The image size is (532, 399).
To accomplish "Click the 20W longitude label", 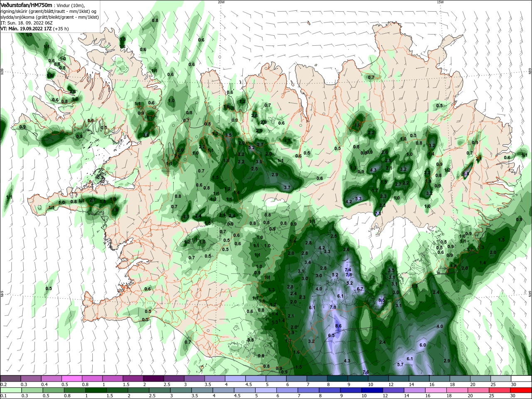I will pos(221,2).
